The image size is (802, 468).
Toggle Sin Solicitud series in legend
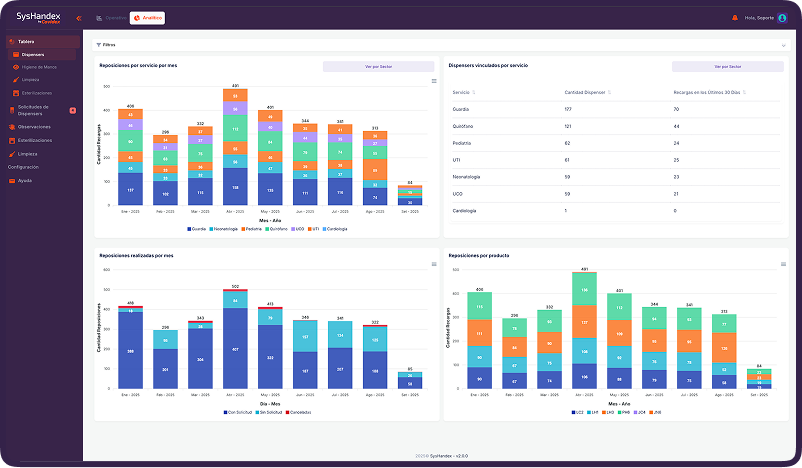(269, 412)
